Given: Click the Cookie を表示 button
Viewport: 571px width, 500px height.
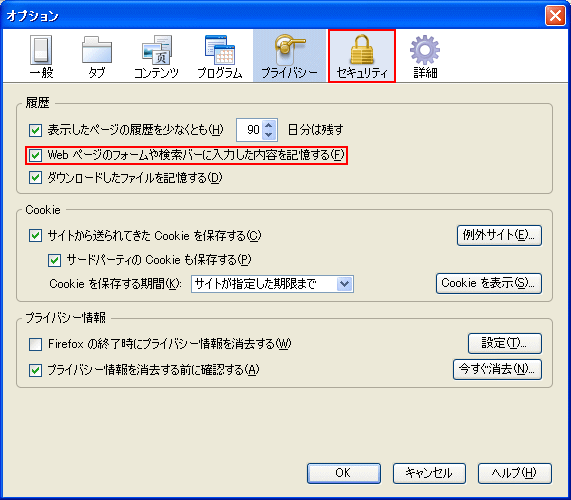Looking at the screenshot, I should [489, 283].
